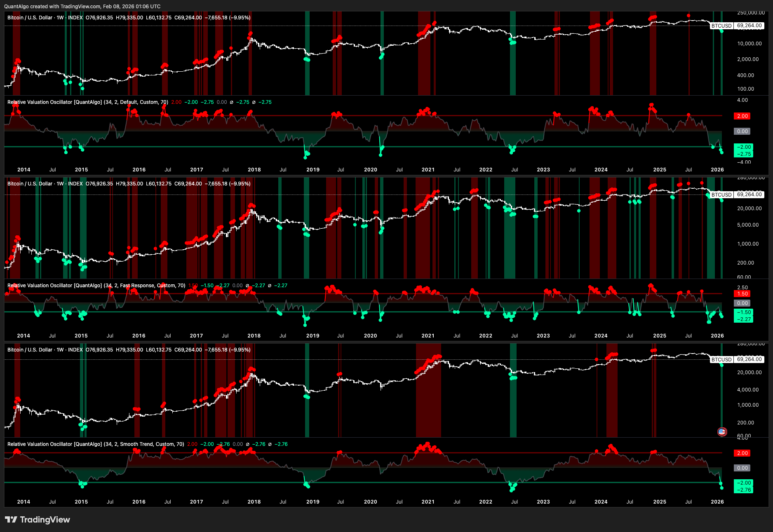Click the Smooth Trend oscillator legend title
The width and height of the screenshot is (773, 532).
(x=96, y=444)
